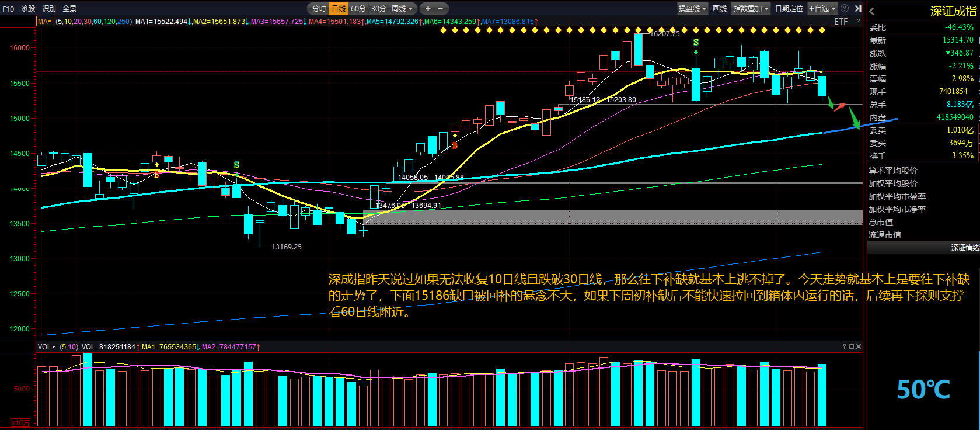Open the MA indicator selector dropdown

[x=44, y=22]
